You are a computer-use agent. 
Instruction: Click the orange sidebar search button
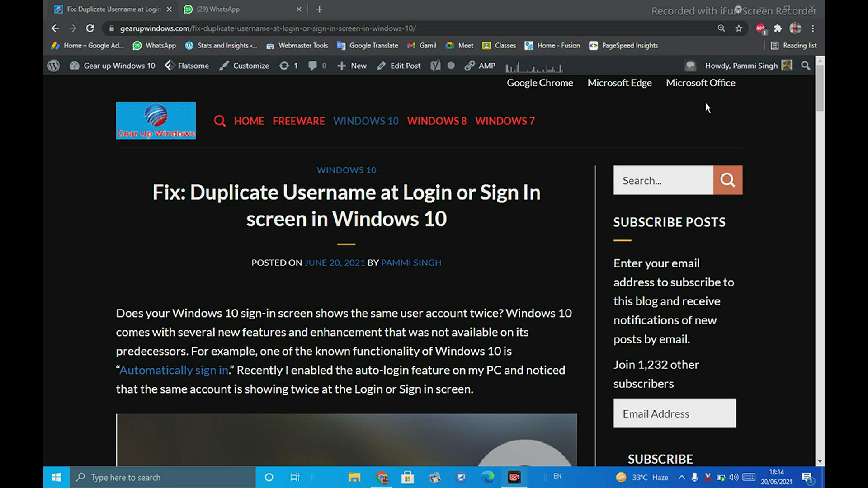pyautogui.click(x=728, y=180)
